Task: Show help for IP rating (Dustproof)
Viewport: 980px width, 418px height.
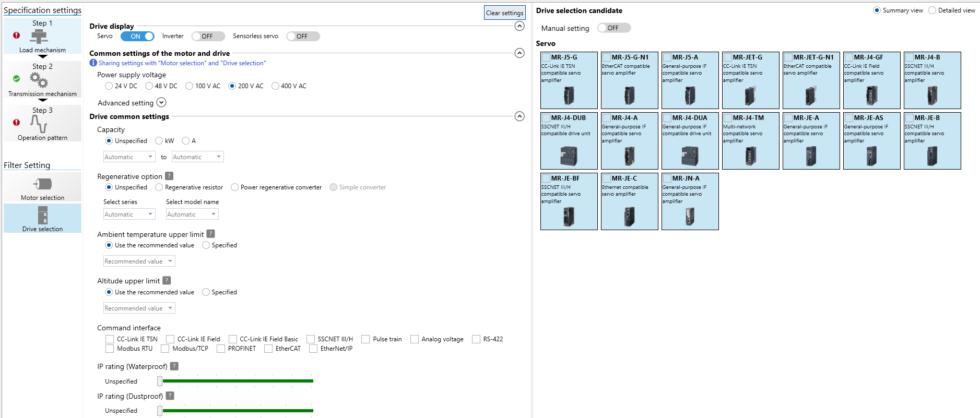Action: point(170,396)
